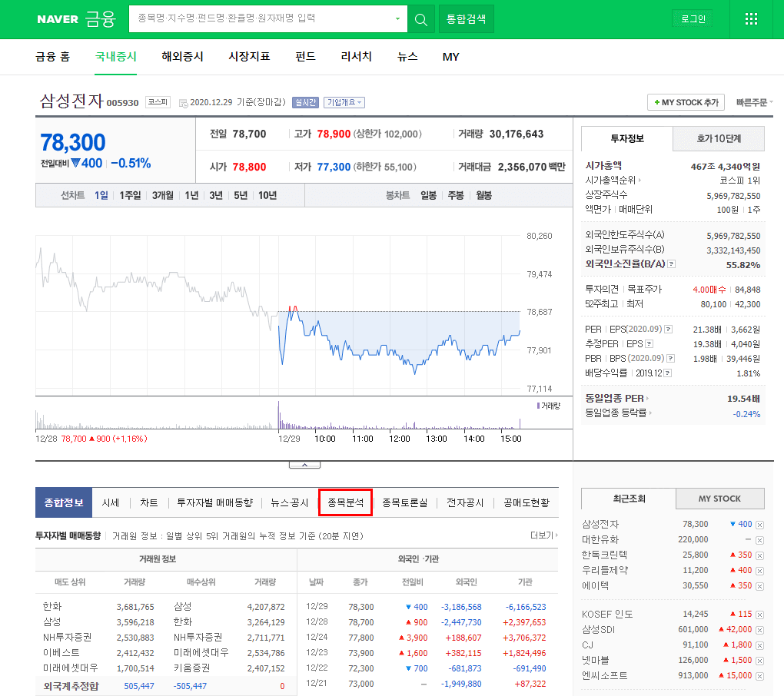Remove 엔씨소프트 from recent list
784x696 pixels.
click(x=759, y=676)
